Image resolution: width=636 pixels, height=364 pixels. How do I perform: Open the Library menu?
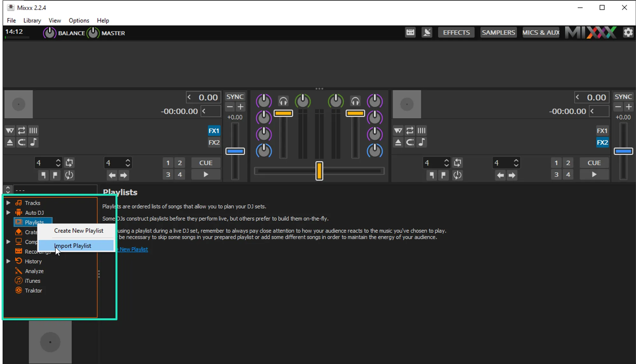[32, 20]
